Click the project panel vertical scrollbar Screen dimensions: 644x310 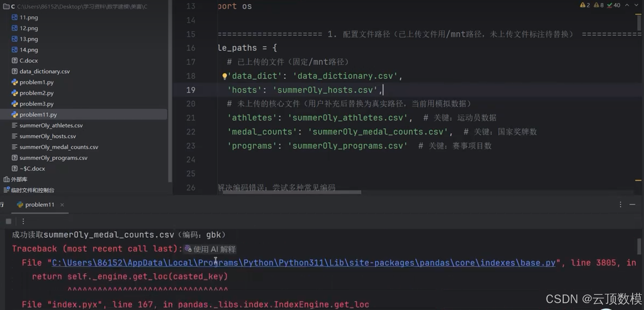(170, 91)
